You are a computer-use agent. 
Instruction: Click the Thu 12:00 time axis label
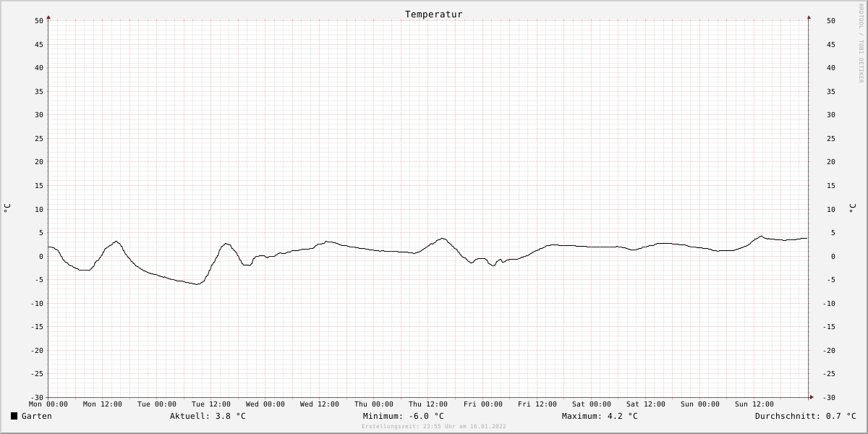pos(428,404)
